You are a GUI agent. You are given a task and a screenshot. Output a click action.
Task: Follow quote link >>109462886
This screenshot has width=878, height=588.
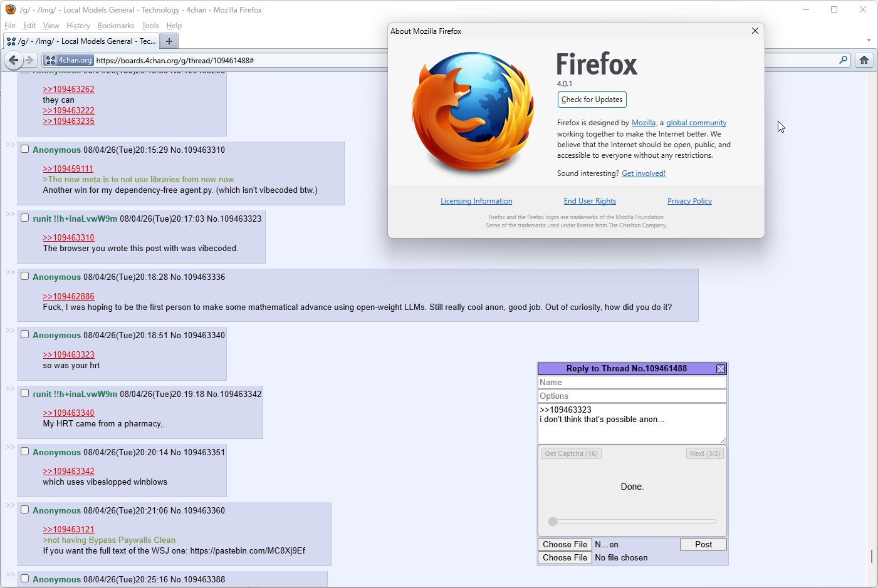68,297
